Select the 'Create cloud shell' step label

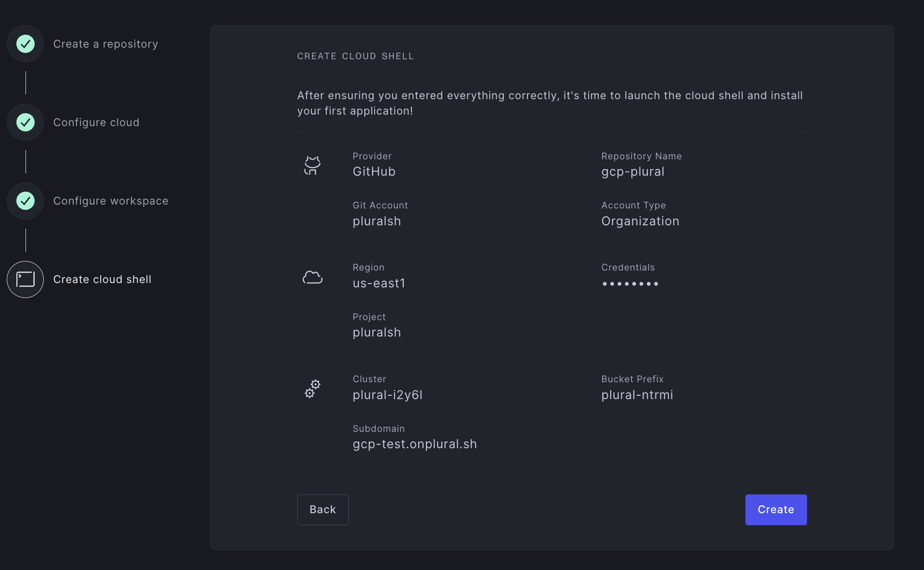click(x=102, y=279)
